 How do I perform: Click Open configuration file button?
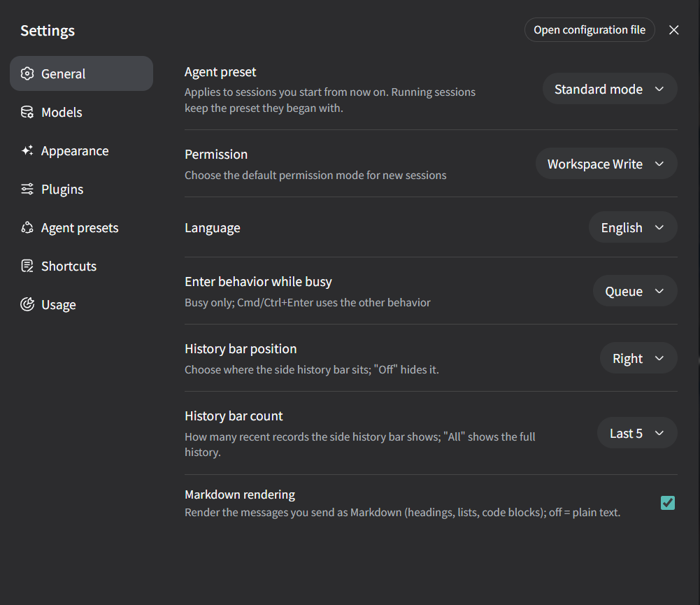coord(590,30)
